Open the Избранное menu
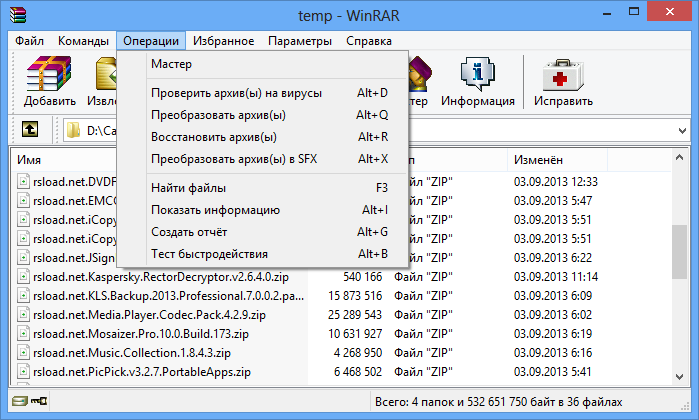Viewport: 699px width, 420px height. click(x=223, y=41)
